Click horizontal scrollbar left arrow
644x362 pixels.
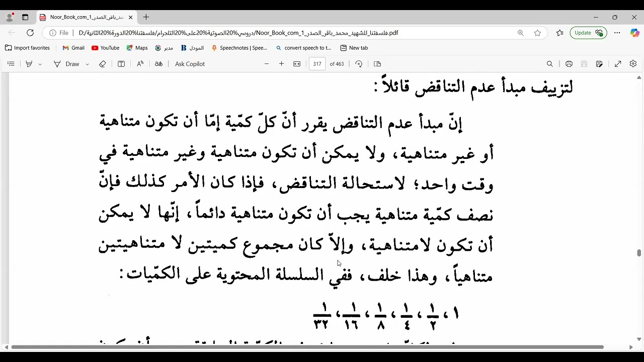pos(6,347)
